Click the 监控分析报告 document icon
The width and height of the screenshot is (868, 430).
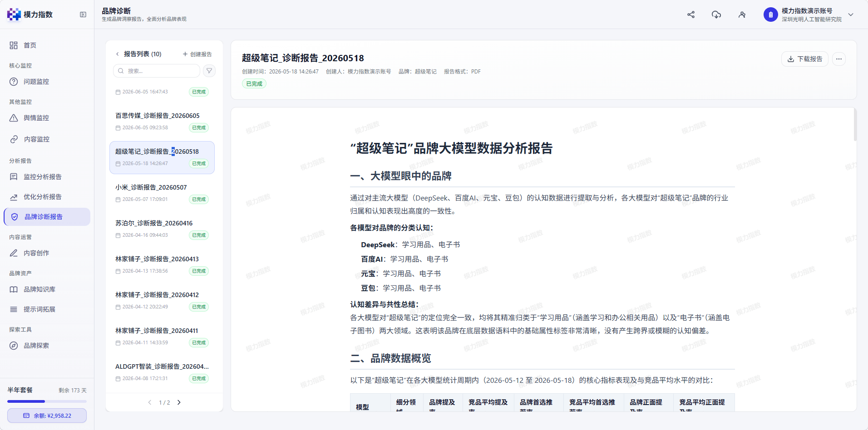pos(14,177)
